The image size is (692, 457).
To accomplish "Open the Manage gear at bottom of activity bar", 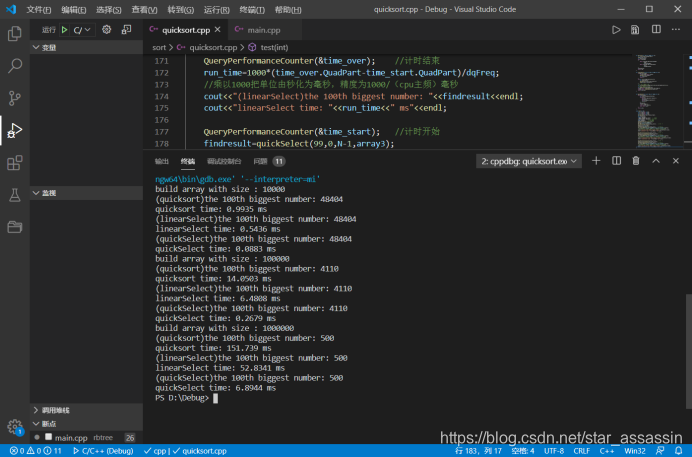I will tap(15, 427).
